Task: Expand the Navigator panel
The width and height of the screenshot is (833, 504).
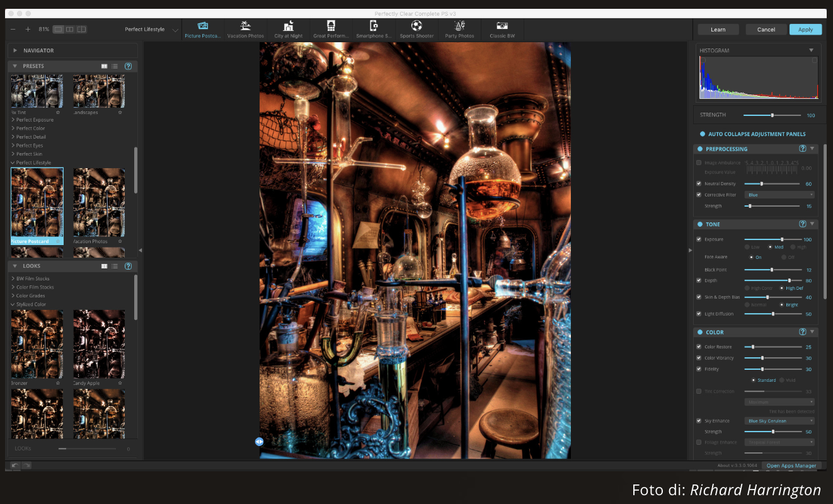Action: pos(14,50)
